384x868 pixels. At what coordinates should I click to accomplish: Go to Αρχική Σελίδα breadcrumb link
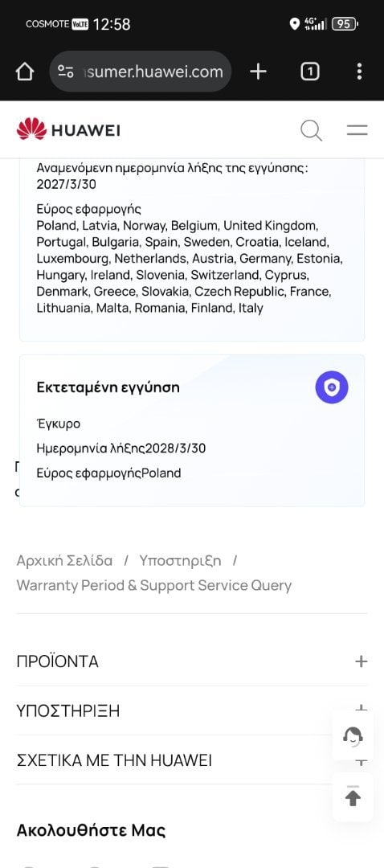point(64,560)
